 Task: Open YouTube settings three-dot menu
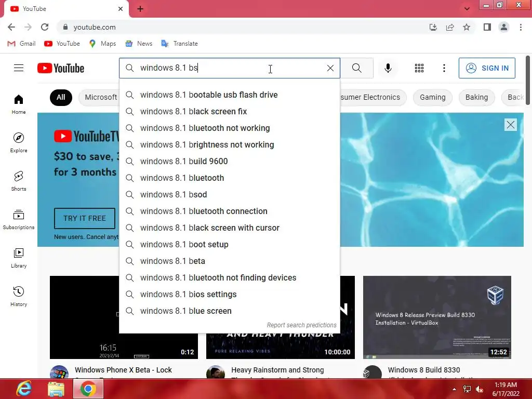[444, 68]
